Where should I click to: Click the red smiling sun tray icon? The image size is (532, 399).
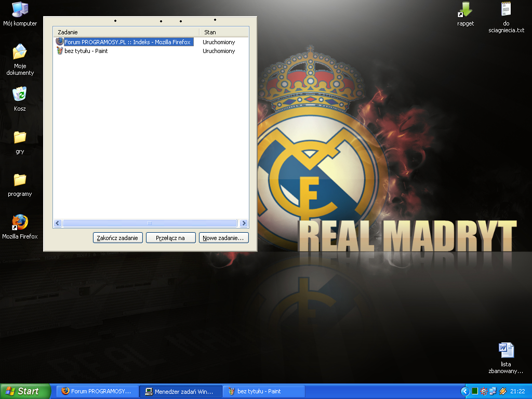[x=484, y=391]
